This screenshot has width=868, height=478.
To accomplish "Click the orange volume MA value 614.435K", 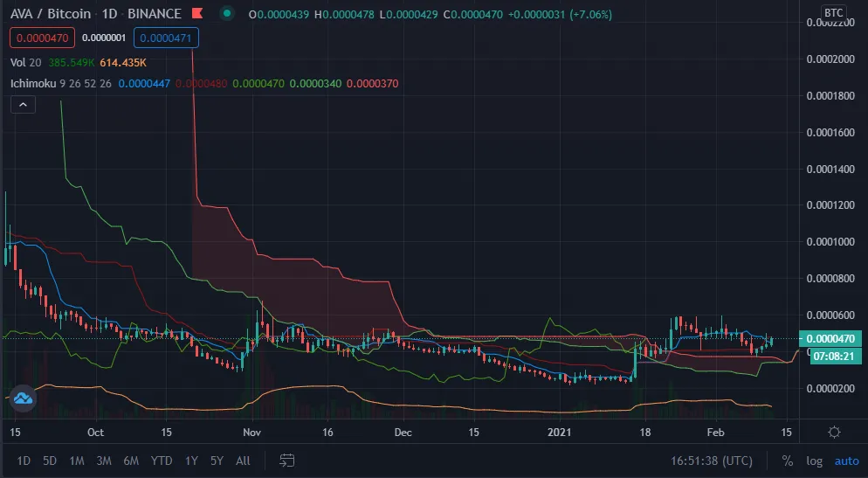I will 123,62.
